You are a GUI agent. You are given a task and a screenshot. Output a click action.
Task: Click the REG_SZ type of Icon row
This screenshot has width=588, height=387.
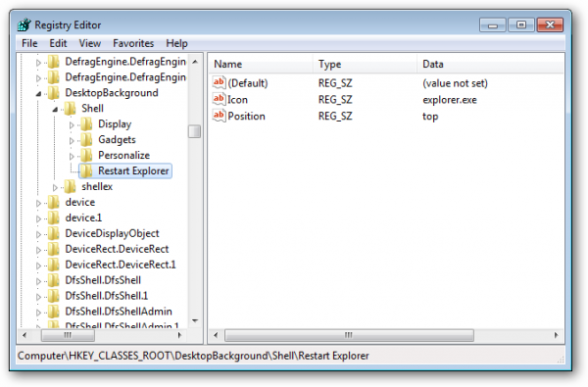coord(335,100)
